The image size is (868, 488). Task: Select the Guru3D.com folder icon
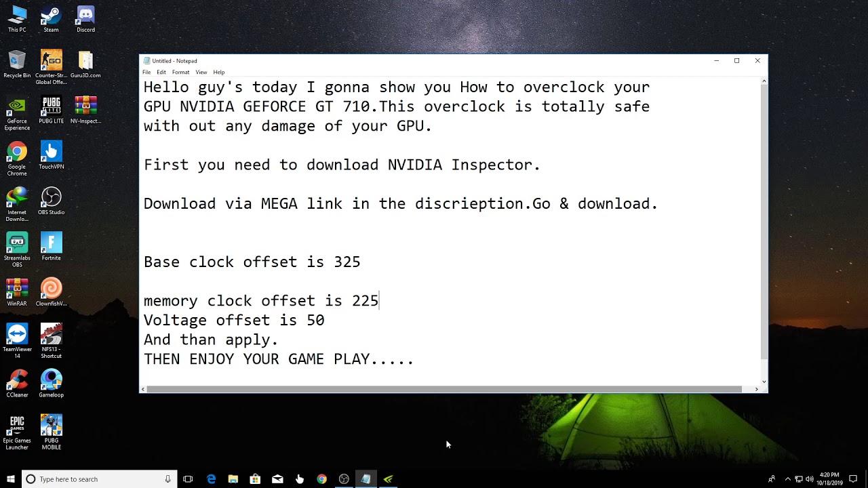pyautogui.click(x=85, y=64)
